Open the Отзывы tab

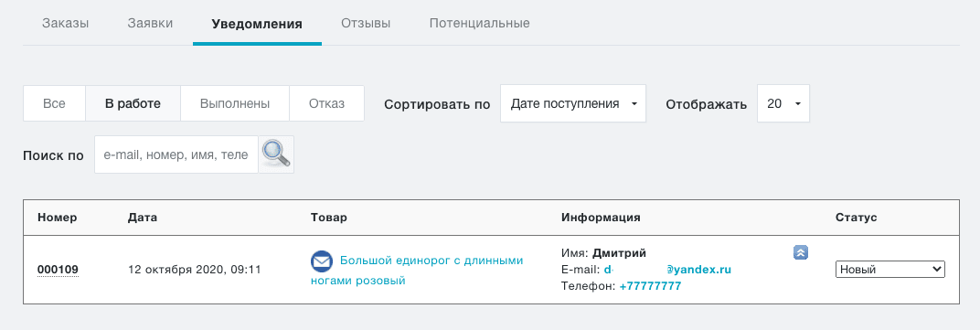(x=366, y=24)
